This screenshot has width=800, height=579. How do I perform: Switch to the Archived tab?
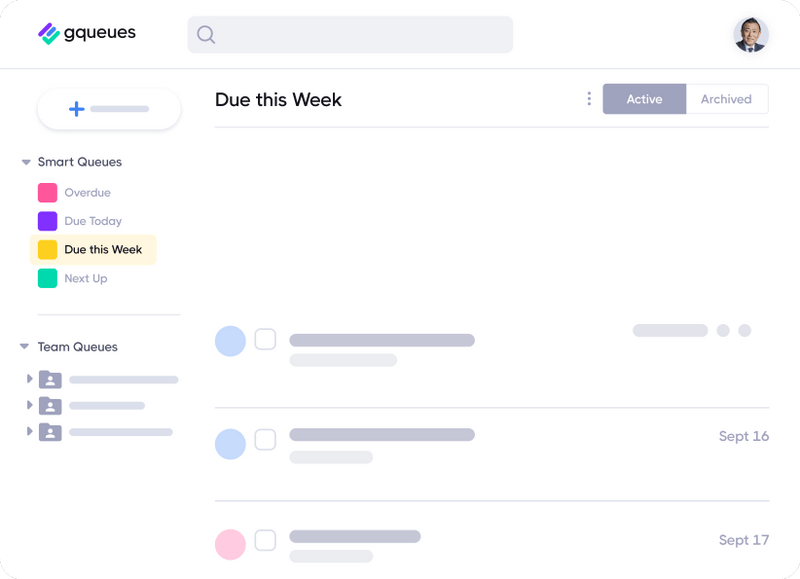[x=727, y=99]
